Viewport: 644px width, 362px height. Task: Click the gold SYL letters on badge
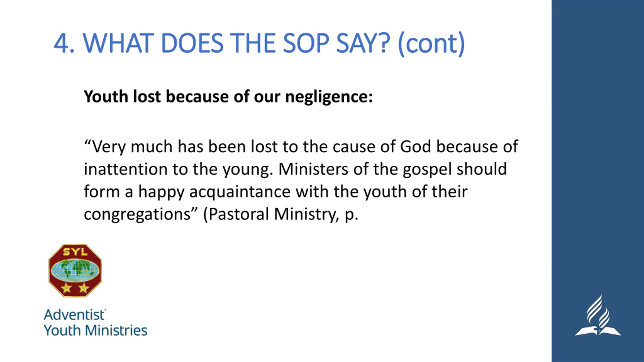(75, 252)
